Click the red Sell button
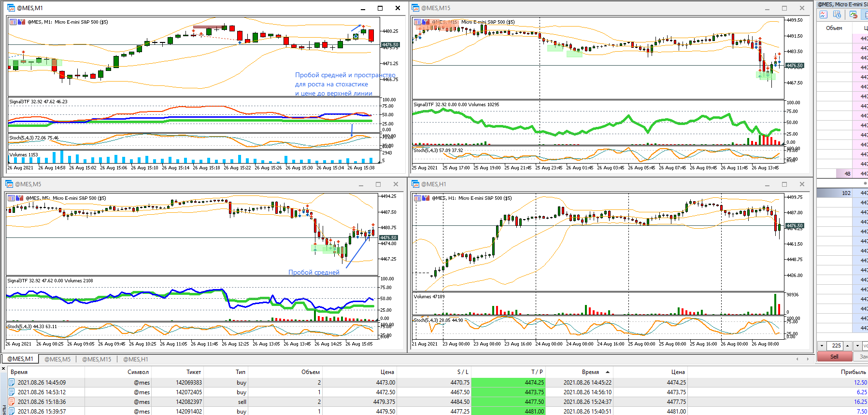The height and width of the screenshot is (415, 868). (x=834, y=357)
